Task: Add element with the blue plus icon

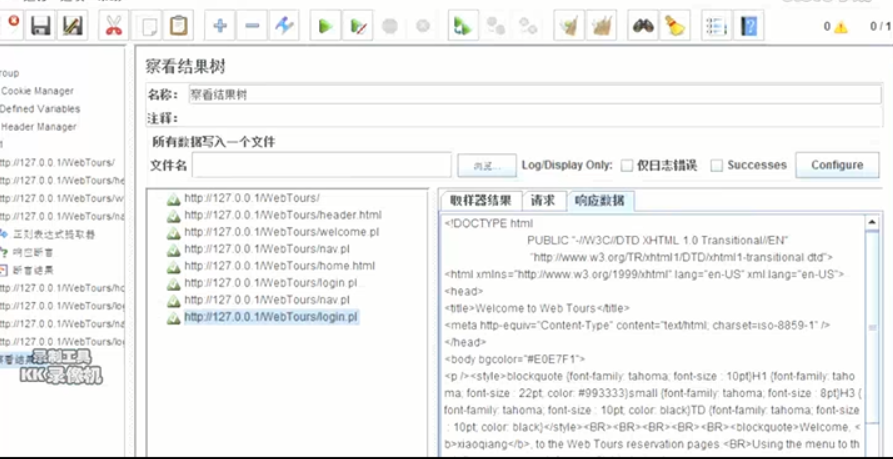Action: pyautogui.click(x=220, y=26)
